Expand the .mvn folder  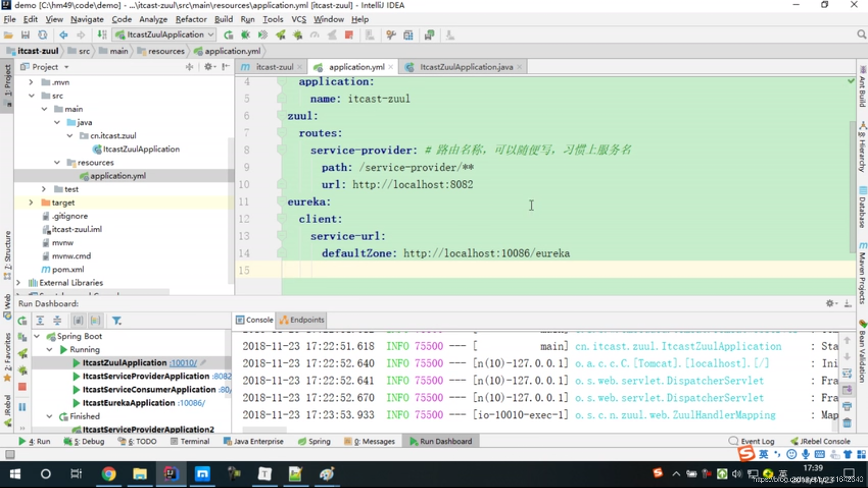[x=31, y=82]
